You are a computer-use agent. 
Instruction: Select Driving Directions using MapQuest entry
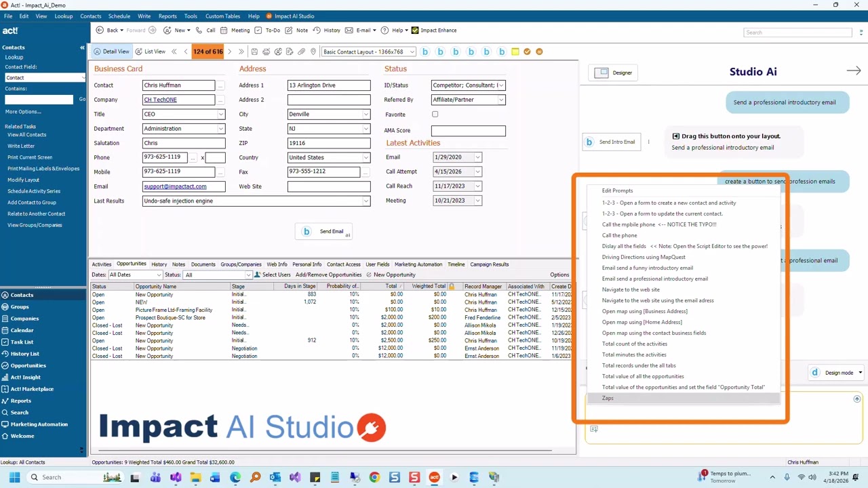tap(644, 258)
